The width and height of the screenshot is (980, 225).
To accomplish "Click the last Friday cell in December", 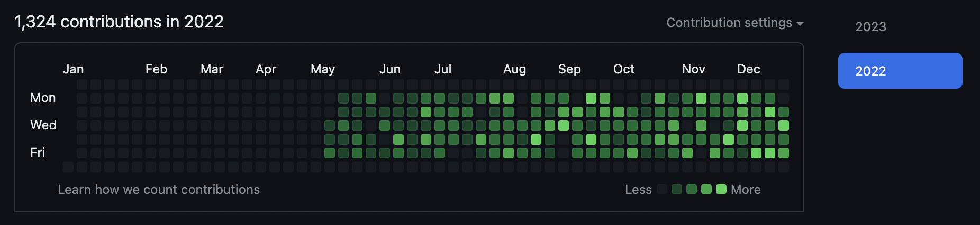I will point(784,153).
